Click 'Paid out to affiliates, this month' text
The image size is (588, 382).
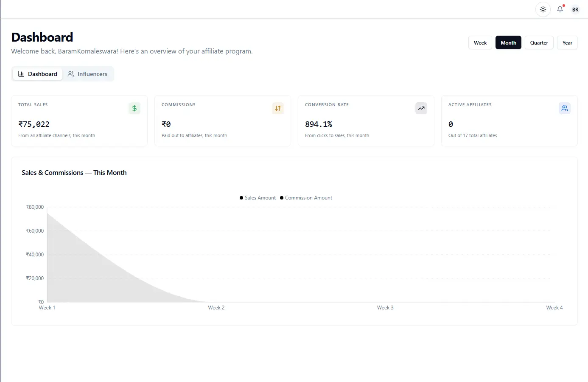click(x=194, y=135)
